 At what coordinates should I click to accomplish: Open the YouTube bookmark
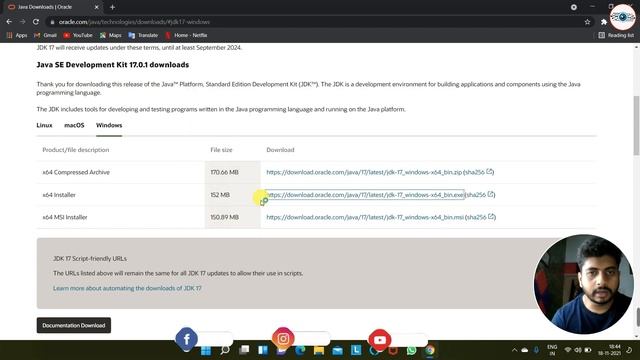pyautogui.click(x=78, y=36)
